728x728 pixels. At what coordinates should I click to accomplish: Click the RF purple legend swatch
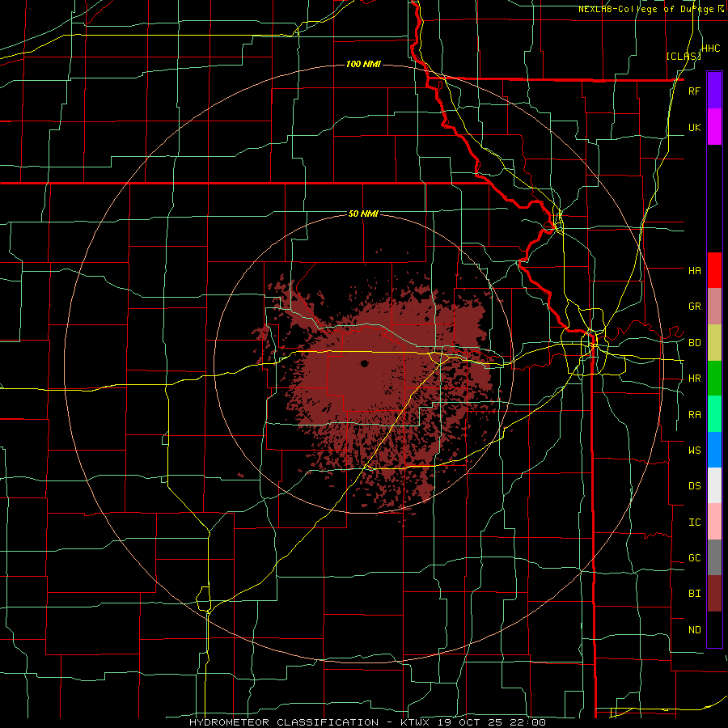[x=714, y=91]
